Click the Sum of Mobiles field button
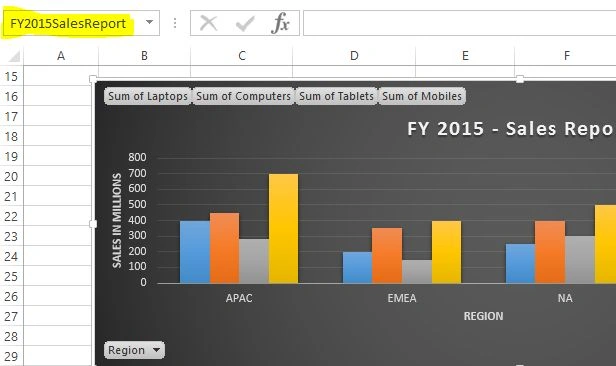Screen dimensions: 616x366 click(422, 96)
